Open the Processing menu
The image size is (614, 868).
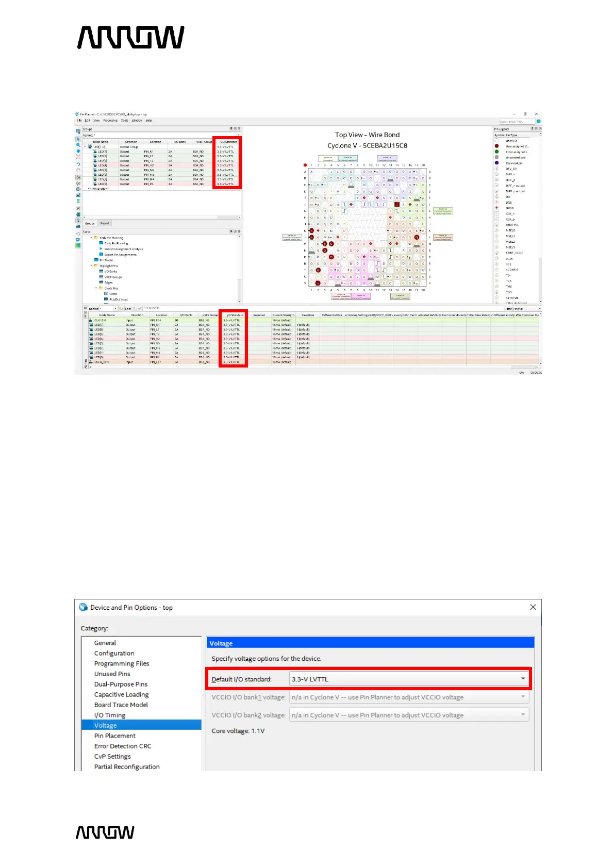110,121
